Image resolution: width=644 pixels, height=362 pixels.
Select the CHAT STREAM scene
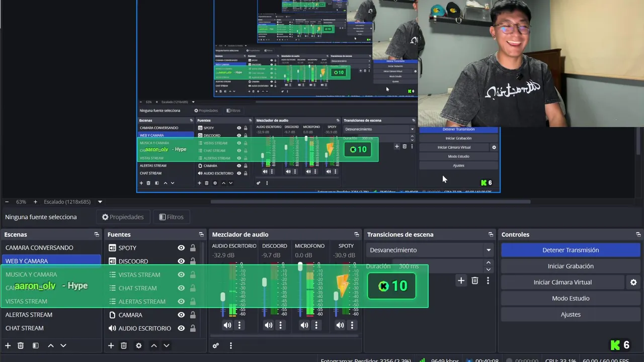point(52,328)
